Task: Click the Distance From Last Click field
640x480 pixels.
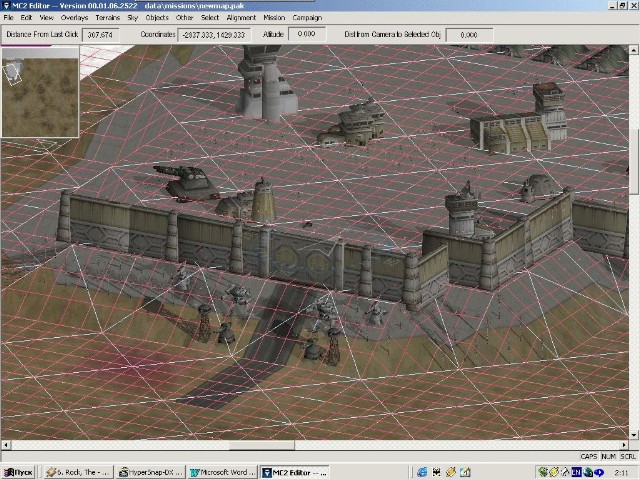Action: point(100,35)
